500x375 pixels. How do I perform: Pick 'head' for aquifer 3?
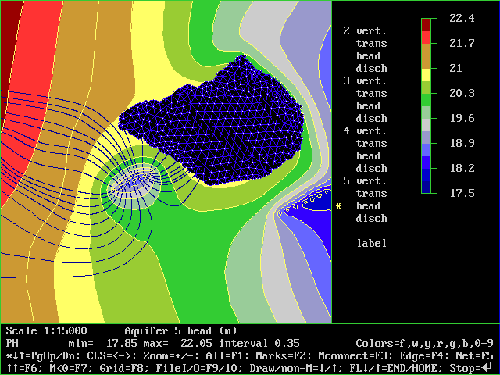[x=368, y=106]
